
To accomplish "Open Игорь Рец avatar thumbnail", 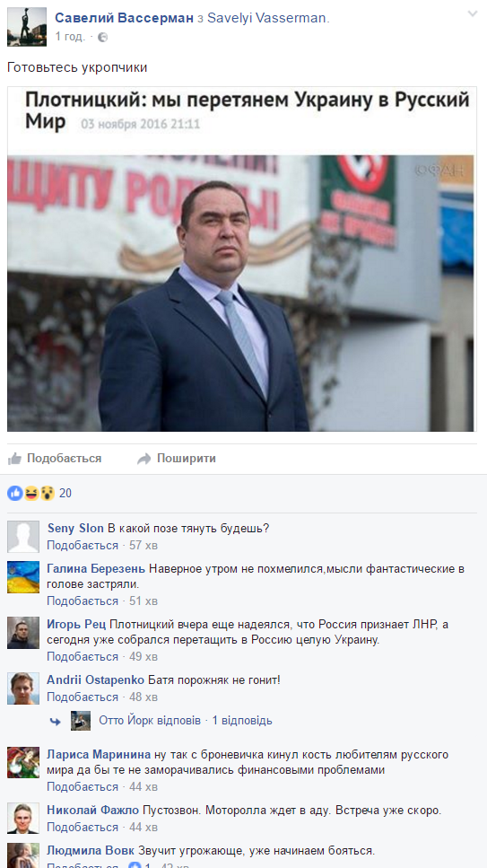I will coord(23,633).
